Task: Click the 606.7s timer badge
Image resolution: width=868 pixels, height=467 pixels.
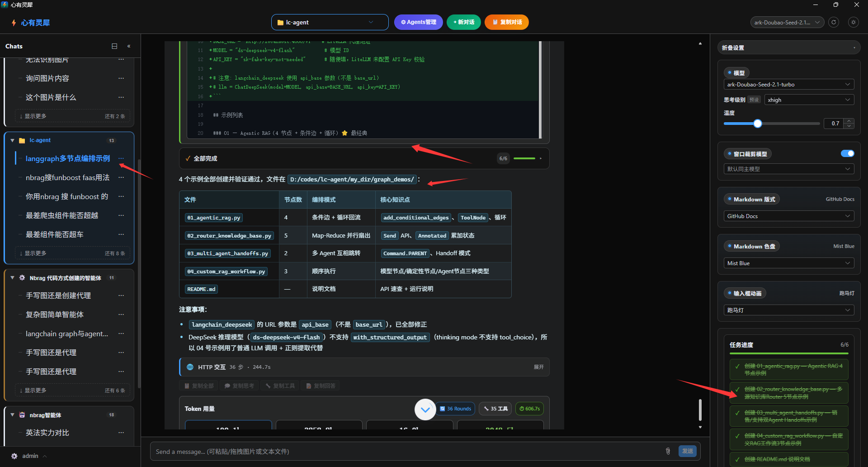Action: [x=529, y=409]
